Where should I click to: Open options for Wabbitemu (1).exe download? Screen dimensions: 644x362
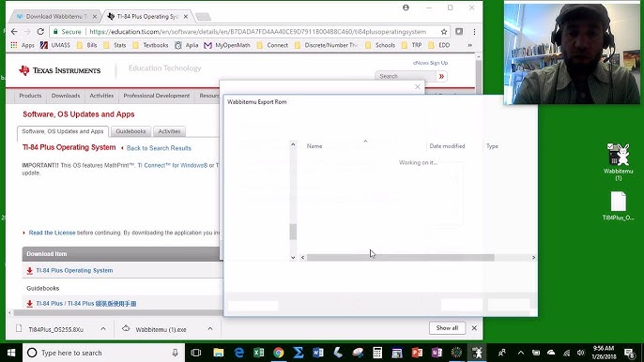210,329
